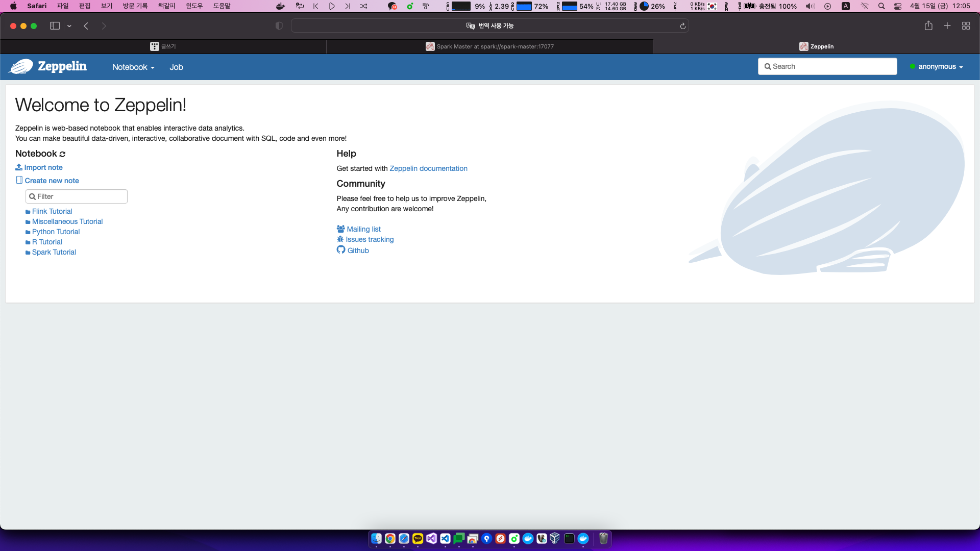This screenshot has width=980, height=551.
Task: Focus the Search input field
Action: 827,66
